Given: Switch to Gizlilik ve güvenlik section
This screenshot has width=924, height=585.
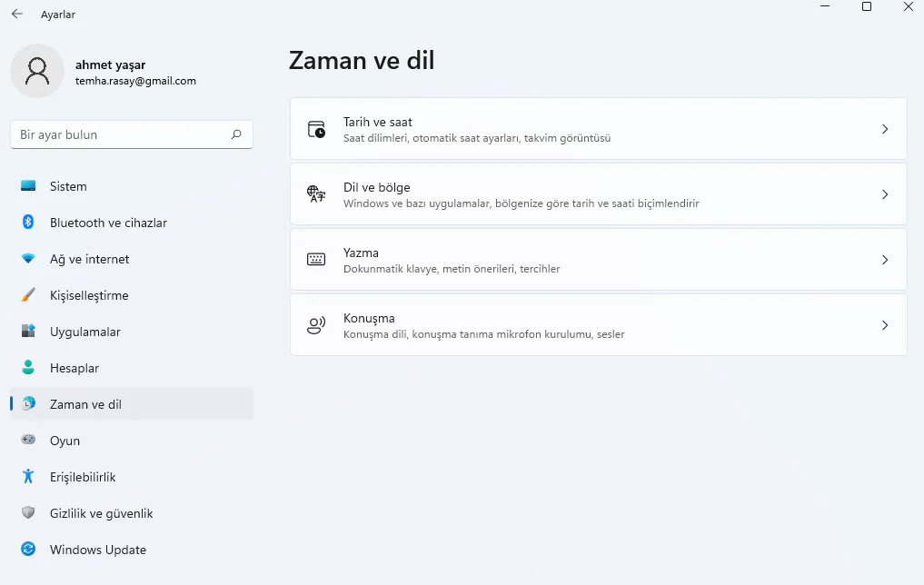Looking at the screenshot, I should tap(100, 513).
